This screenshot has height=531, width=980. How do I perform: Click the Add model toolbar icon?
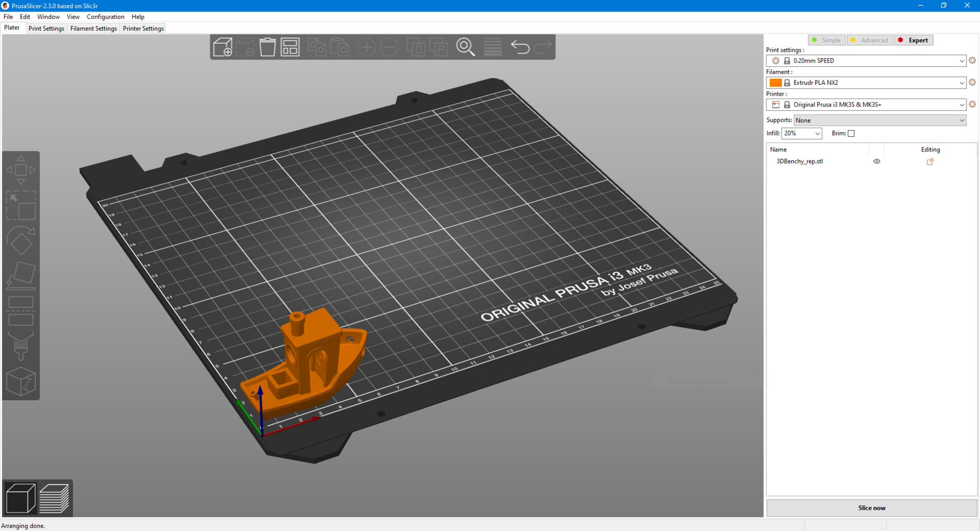pyautogui.click(x=223, y=47)
